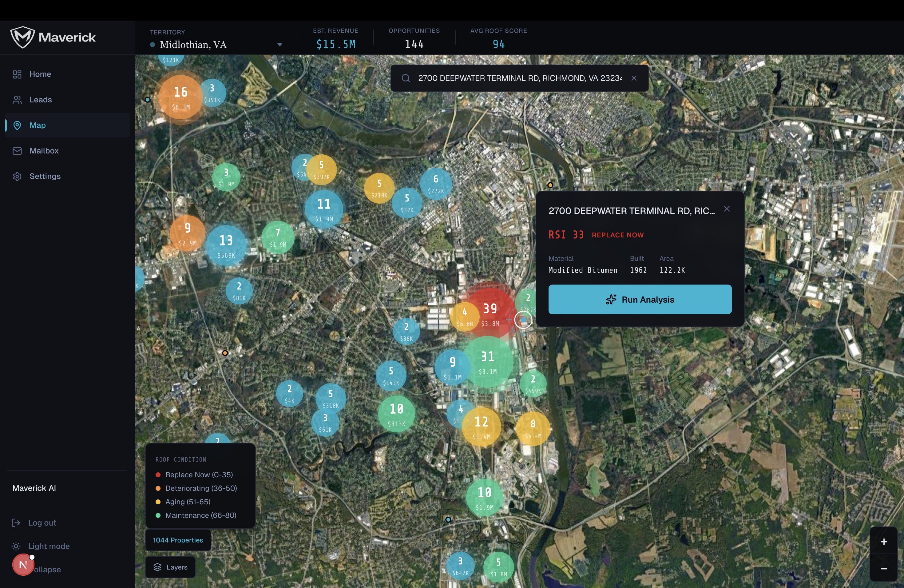
Task: Click the green 10 cluster ($313K)
Action: pyautogui.click(x=397, y=414)
